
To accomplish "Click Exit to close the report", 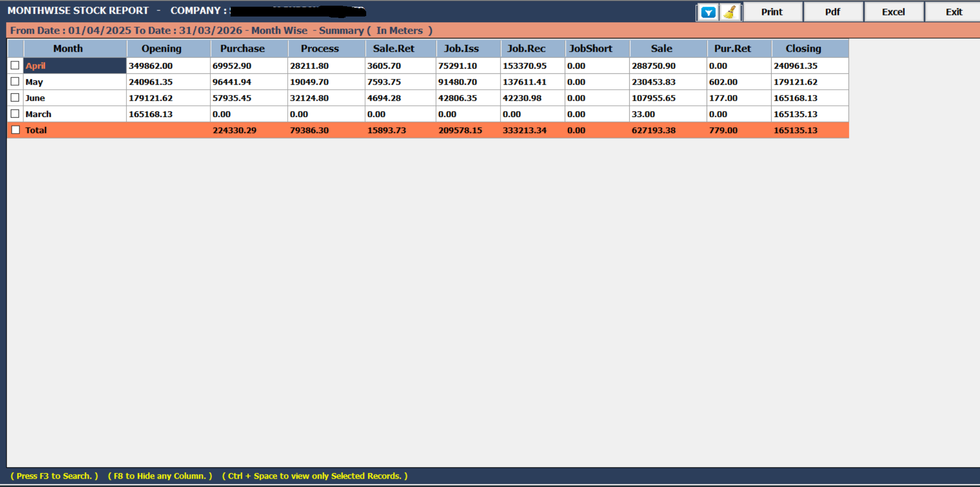I will click(953, 11).
